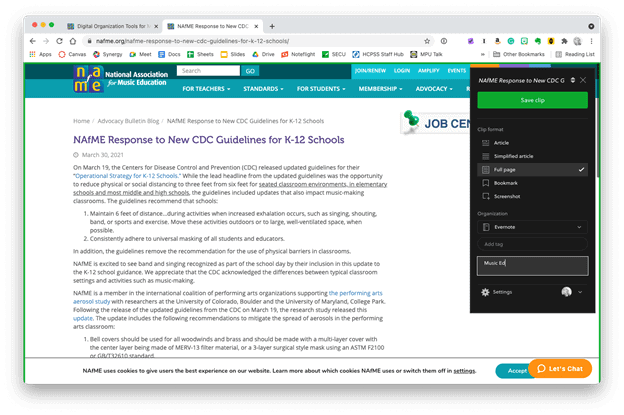Select Bookmark clip format

(x=532, y=183)
